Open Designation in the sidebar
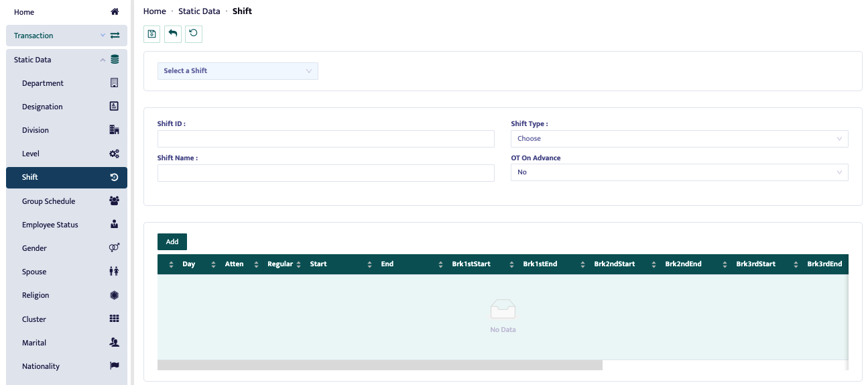 click(x=42, y=107)
